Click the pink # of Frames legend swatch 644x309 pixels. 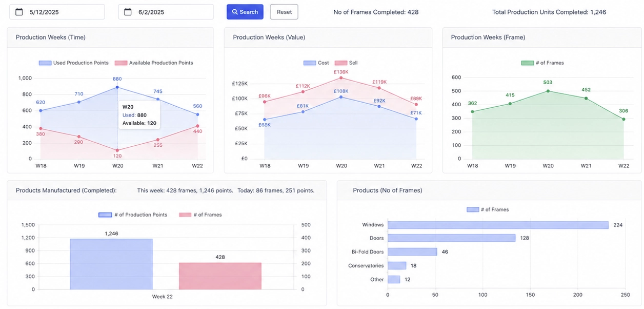185,215
